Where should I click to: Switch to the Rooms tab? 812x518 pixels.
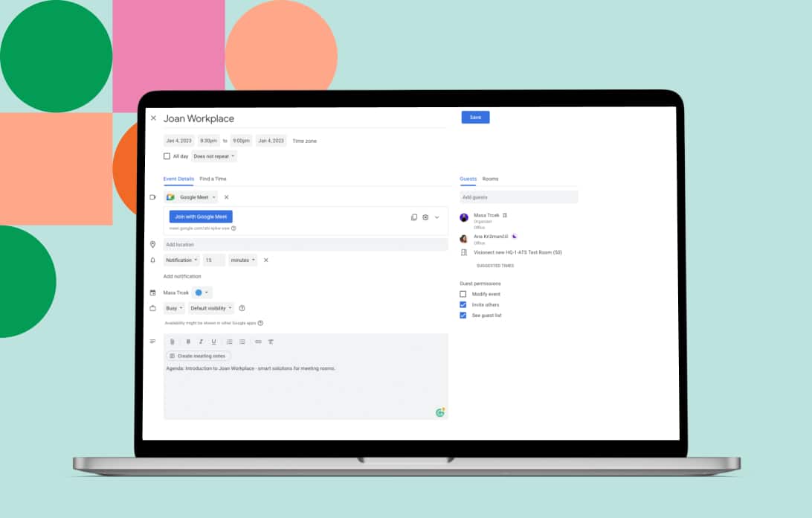pyautogui.click(x=490, y=179)
